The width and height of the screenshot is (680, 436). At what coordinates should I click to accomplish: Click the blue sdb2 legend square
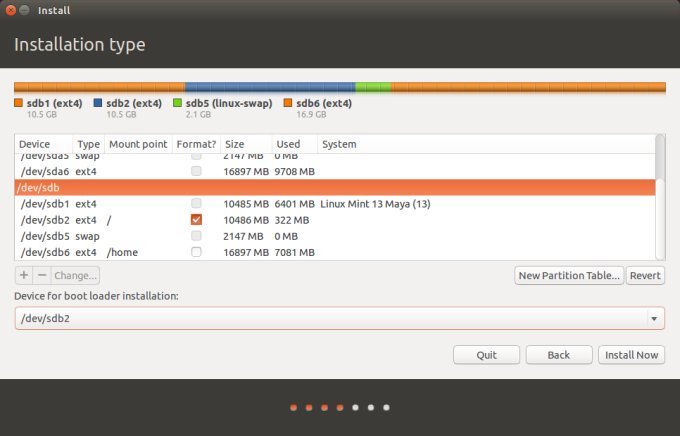pos(98,103)
